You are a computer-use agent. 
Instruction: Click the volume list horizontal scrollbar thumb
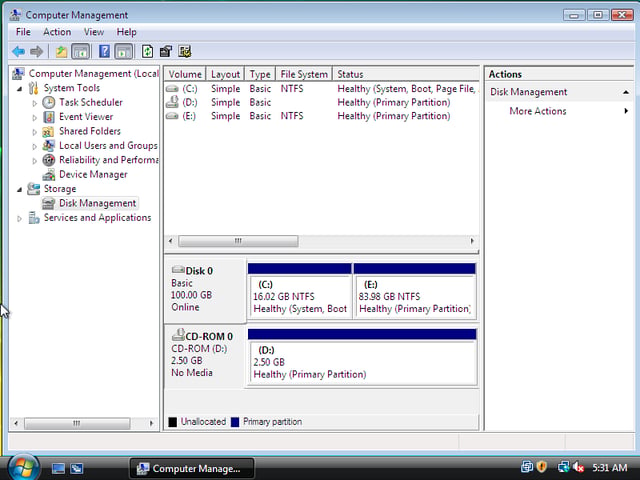coord(238,241)
